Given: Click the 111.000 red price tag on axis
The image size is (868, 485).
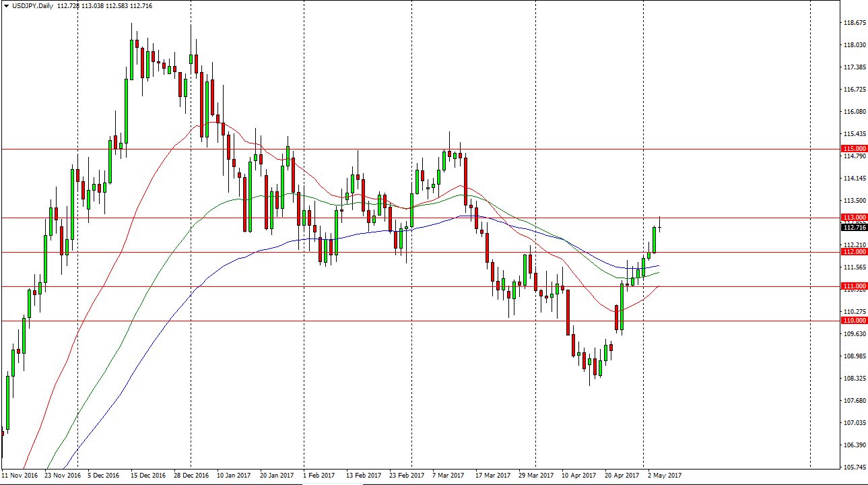Looking at the screenshot, I should tap(853, 286).
